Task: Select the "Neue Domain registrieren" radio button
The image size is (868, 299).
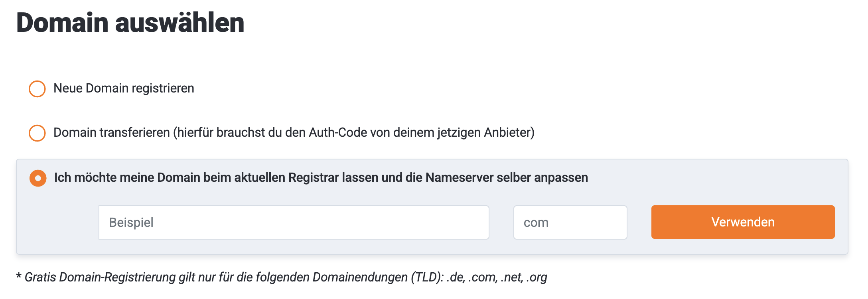Action: (37, 89)
